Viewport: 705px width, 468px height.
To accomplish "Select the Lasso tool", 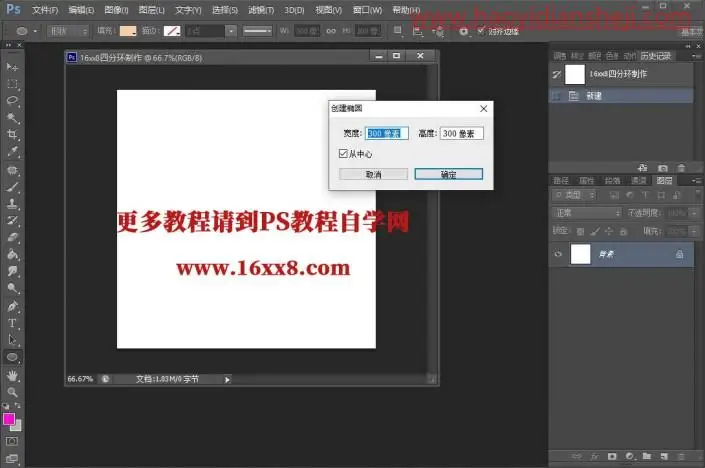I will point(12,101).
